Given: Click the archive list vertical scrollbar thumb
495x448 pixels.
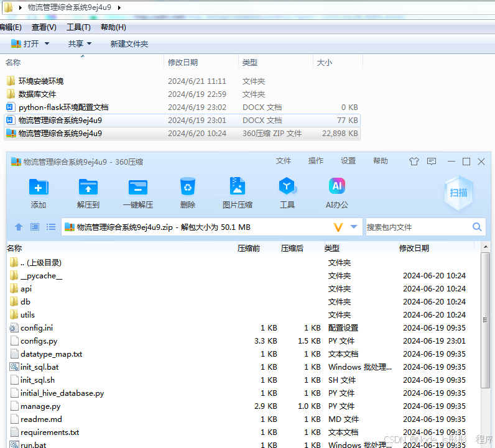Looking at the screenshot, I should click(485, 320).
